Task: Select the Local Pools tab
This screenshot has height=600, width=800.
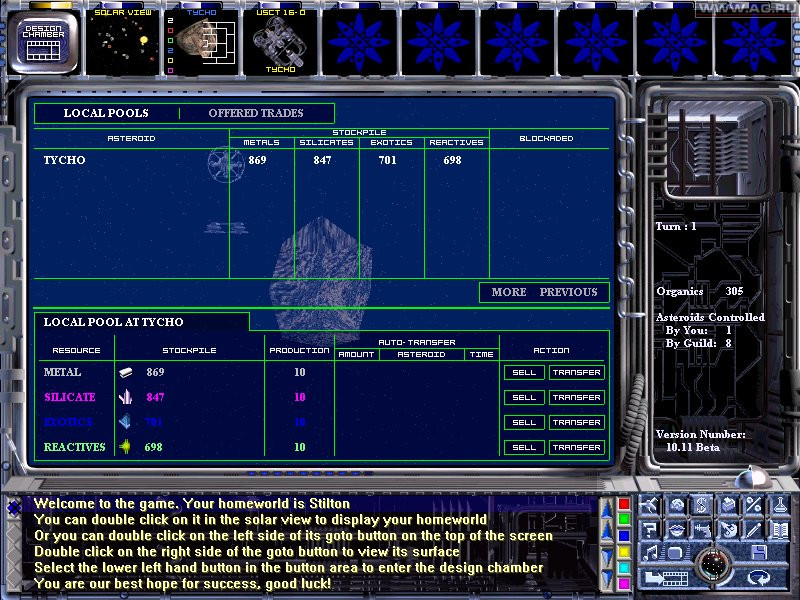Action: click(106, 113)
